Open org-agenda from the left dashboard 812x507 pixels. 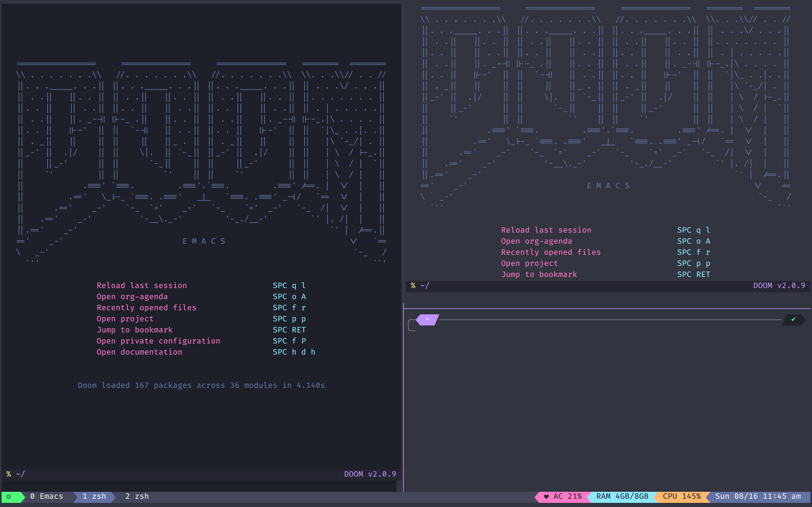pyautogui.click(x=132, y=296)
